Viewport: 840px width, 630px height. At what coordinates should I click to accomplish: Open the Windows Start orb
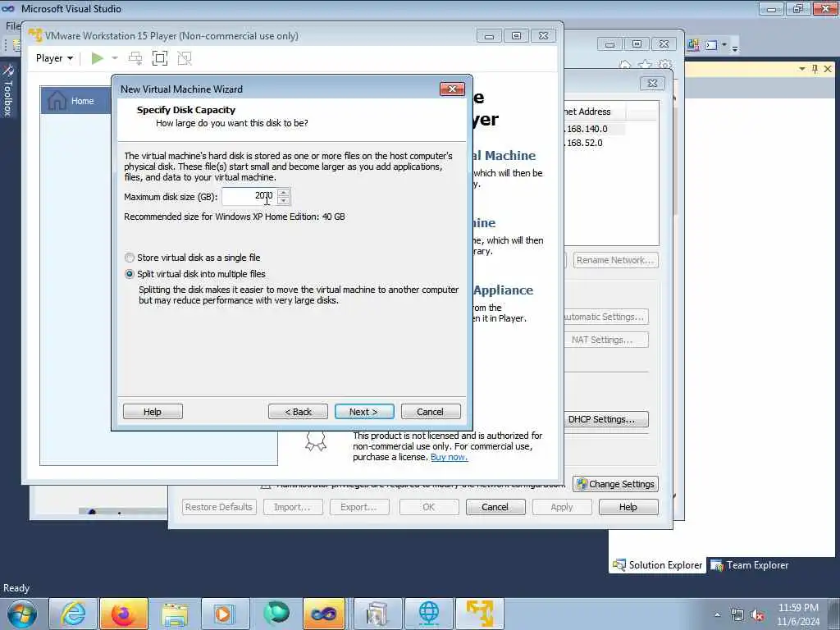(22, 614)
